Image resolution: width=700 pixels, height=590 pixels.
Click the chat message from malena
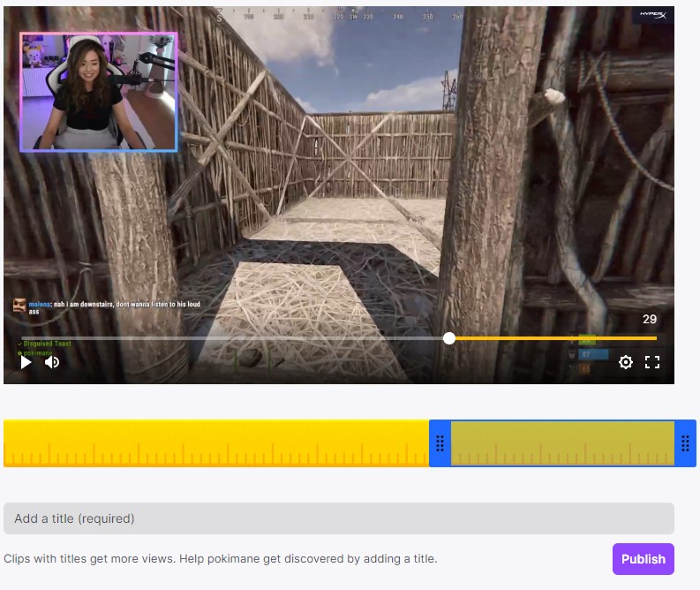107,307
